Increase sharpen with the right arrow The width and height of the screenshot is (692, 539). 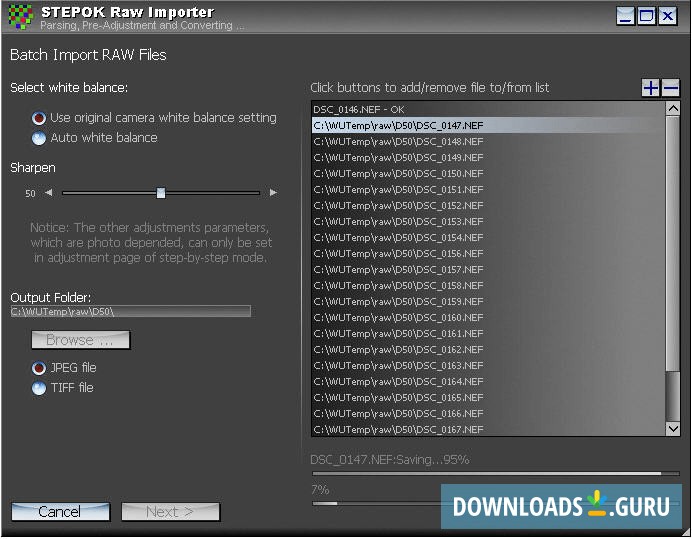273,192
